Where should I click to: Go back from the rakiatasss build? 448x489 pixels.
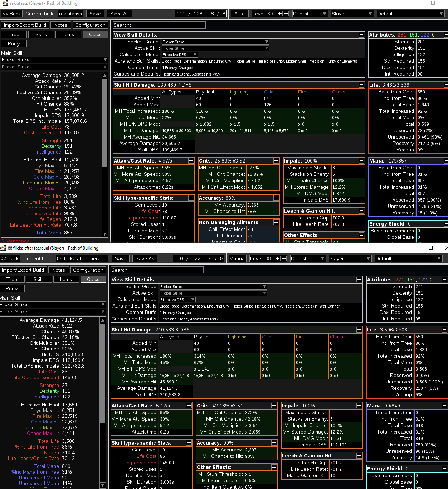point(12,14)
